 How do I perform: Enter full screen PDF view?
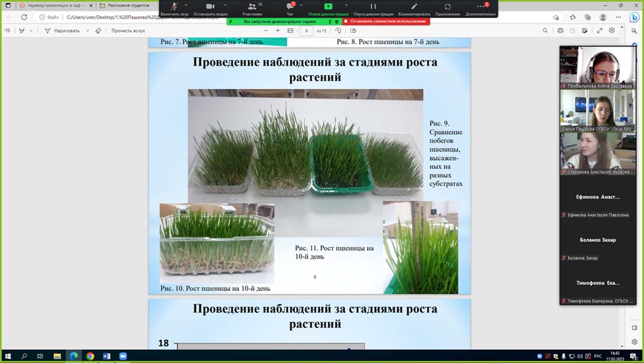pyautogui.click(x=600, y=30)
